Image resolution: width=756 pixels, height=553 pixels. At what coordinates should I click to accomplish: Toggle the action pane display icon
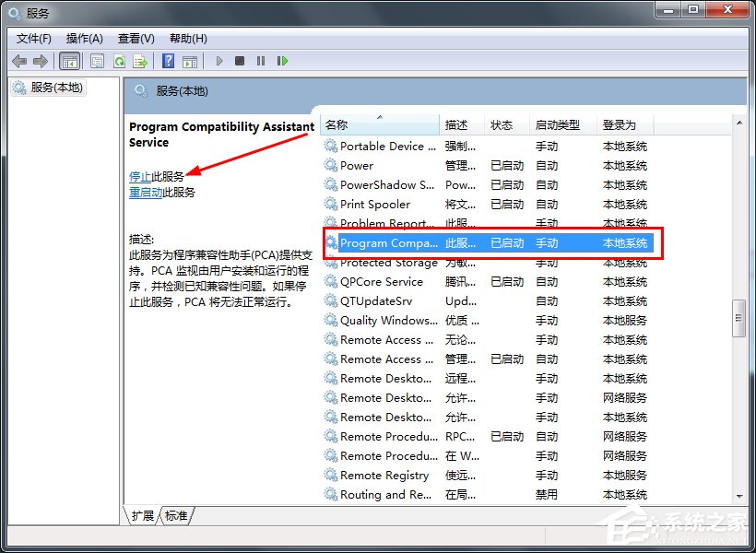[191, 61]
